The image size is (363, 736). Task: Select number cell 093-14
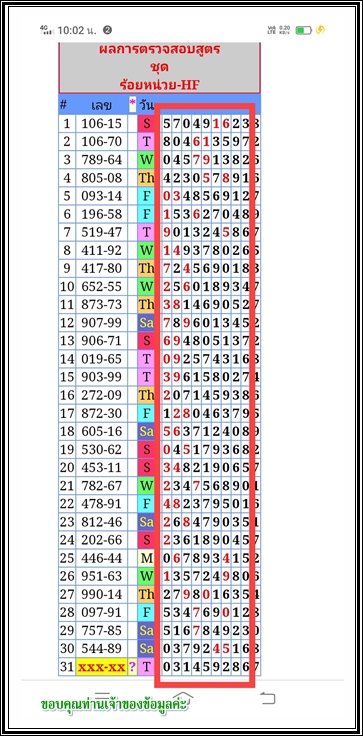click(101, 196)
